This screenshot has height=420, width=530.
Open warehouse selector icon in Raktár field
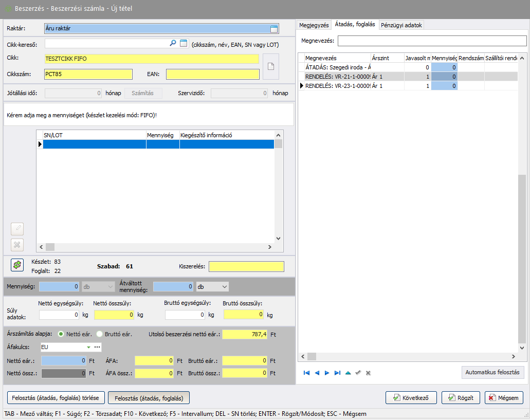[274, 29]
